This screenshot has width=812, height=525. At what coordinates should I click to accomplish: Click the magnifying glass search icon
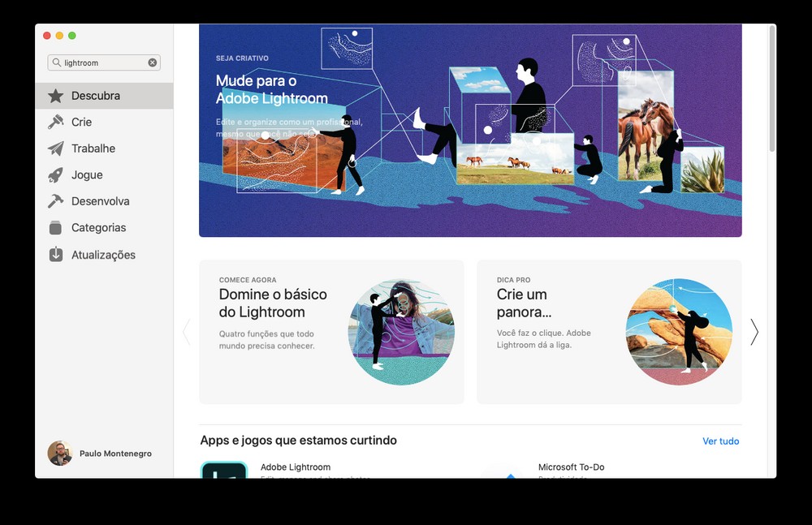click(57, 62)
